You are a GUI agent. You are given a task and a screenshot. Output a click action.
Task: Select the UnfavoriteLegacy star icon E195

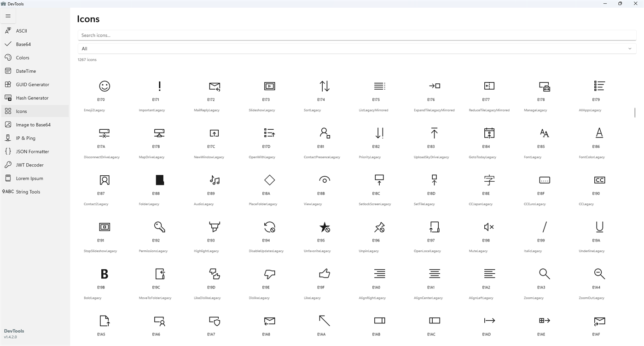tap(325, 227)
